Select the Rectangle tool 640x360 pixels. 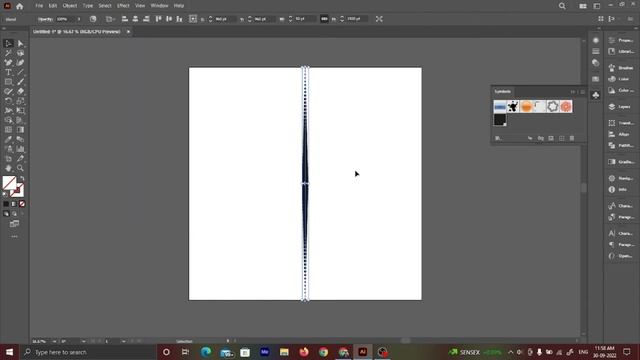pyautogui.click(x=8, y=82)
